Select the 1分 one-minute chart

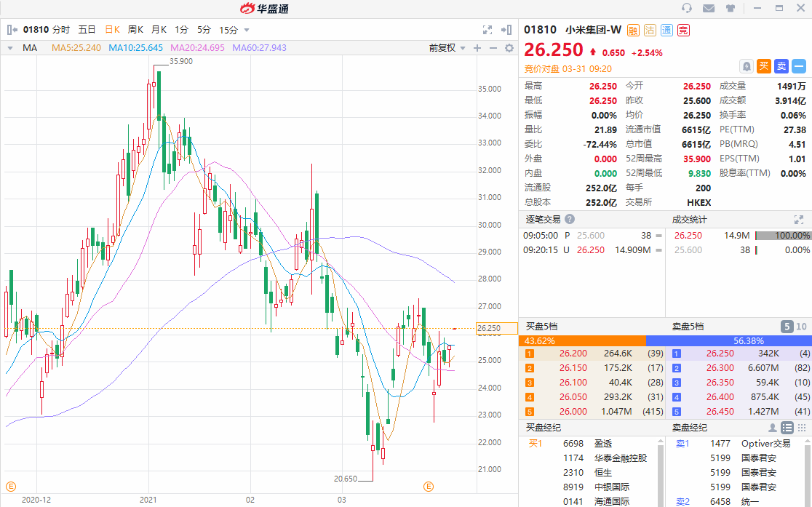[x=181, y=30]
